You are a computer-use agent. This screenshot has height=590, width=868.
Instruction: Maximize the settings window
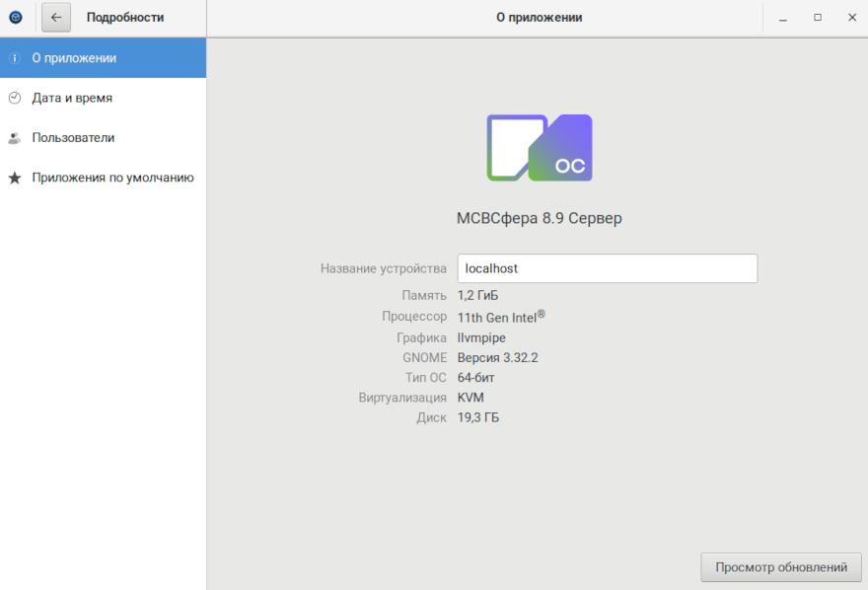(x=817, y=18)
